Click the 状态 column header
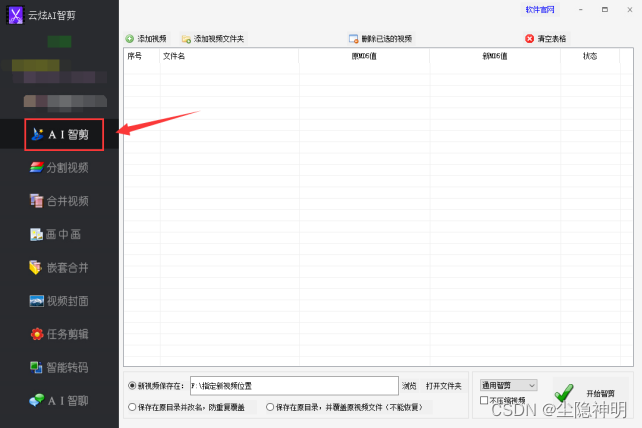The image size is (642, 428). (x=590, y=56)
